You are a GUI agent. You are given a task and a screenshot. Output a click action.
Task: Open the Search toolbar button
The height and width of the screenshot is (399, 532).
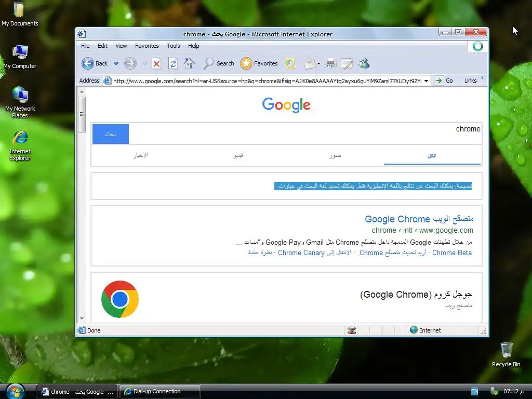tap(219, 63)
